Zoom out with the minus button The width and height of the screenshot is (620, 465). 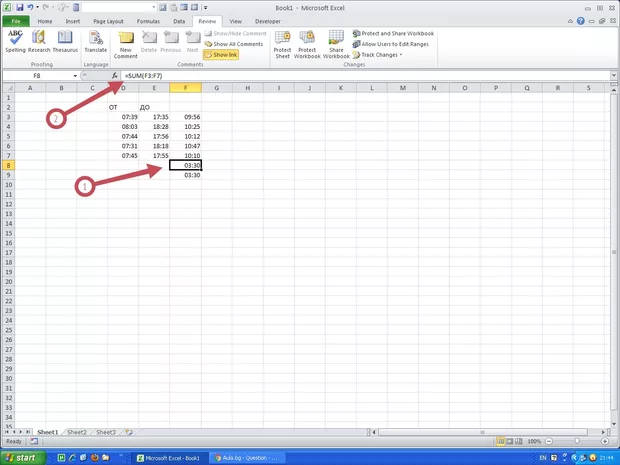(549, 441)
